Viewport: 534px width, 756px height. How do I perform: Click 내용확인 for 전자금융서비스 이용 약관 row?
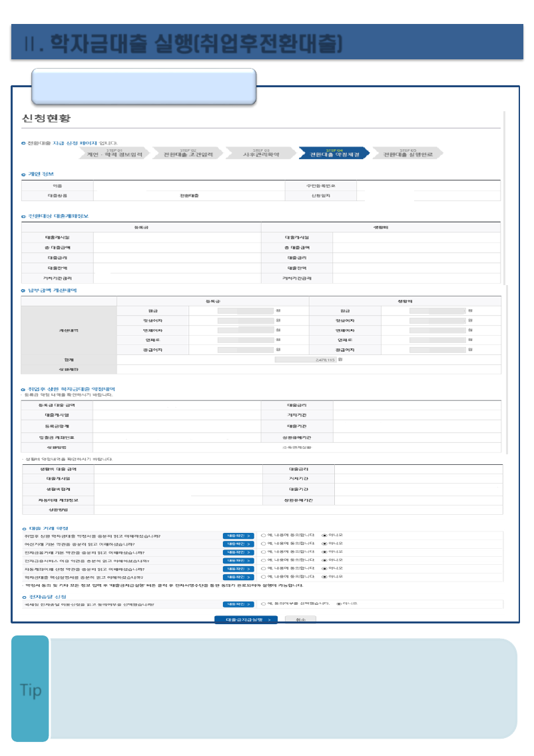[238, 560]
